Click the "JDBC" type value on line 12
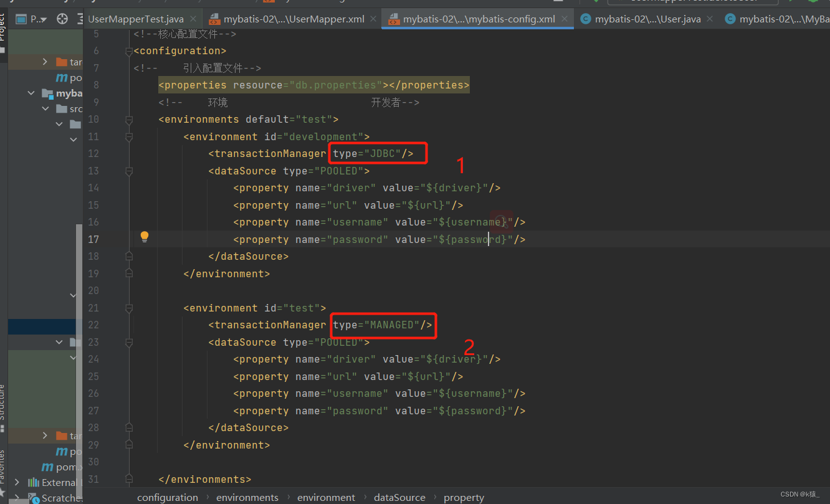This screenshot has height=504, width=830. [383, 153]
